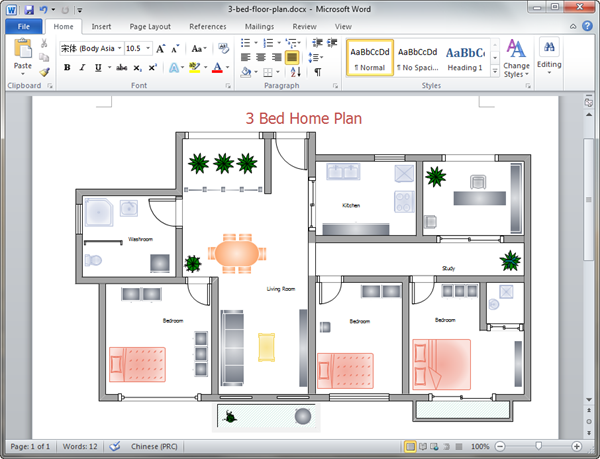Click the zoom in plus icon
Viewport: 600px width, 459px height.
[x=577, y=446]
